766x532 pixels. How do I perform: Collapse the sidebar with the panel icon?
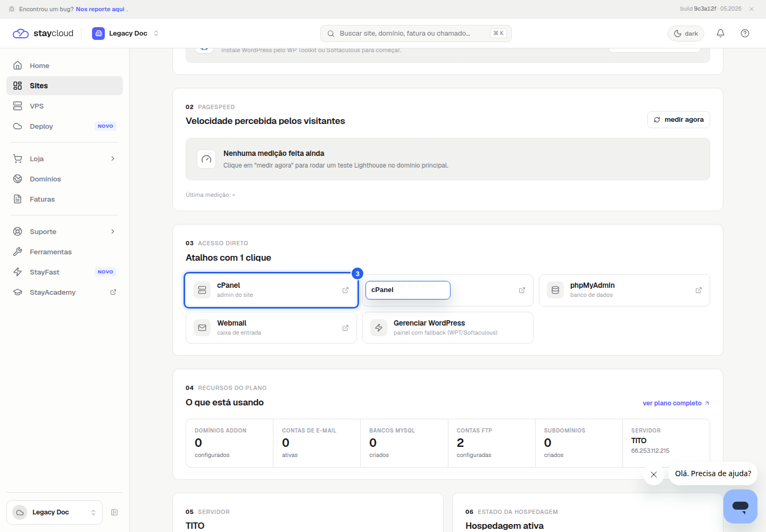click(114, 512)
